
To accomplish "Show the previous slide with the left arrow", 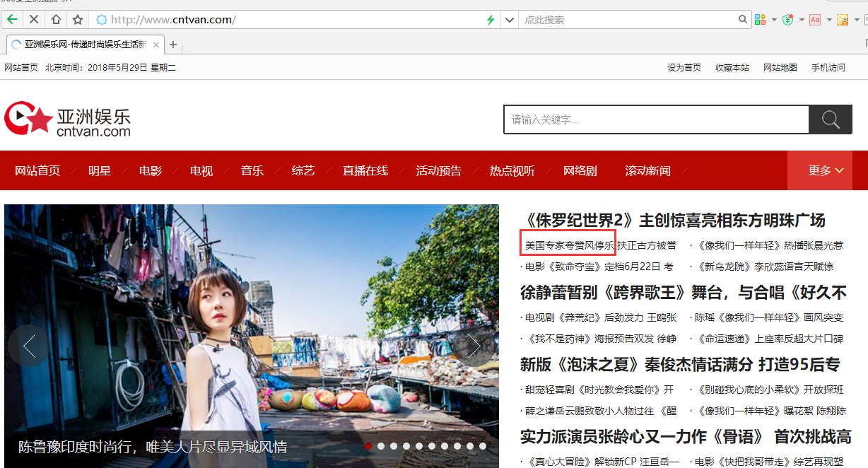I will (29, 346).
